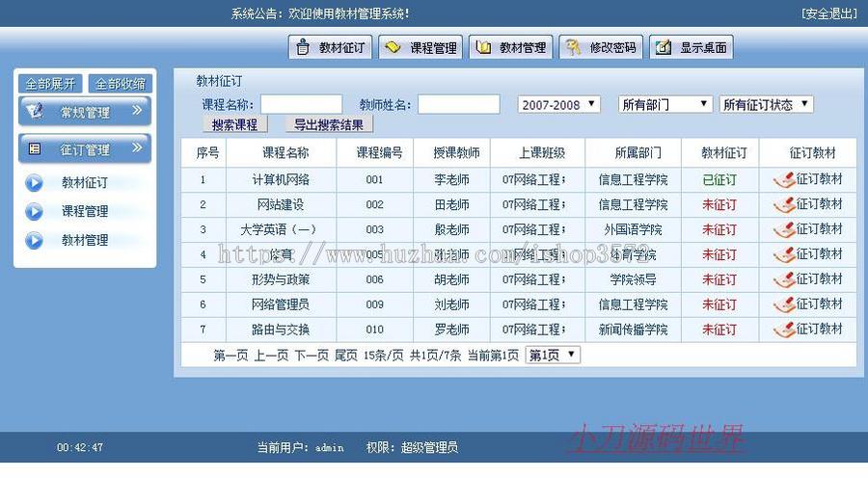Click the list icon on 征订管理 header
This screenshot has height=503, width=868.
click(x=35, y=148)
